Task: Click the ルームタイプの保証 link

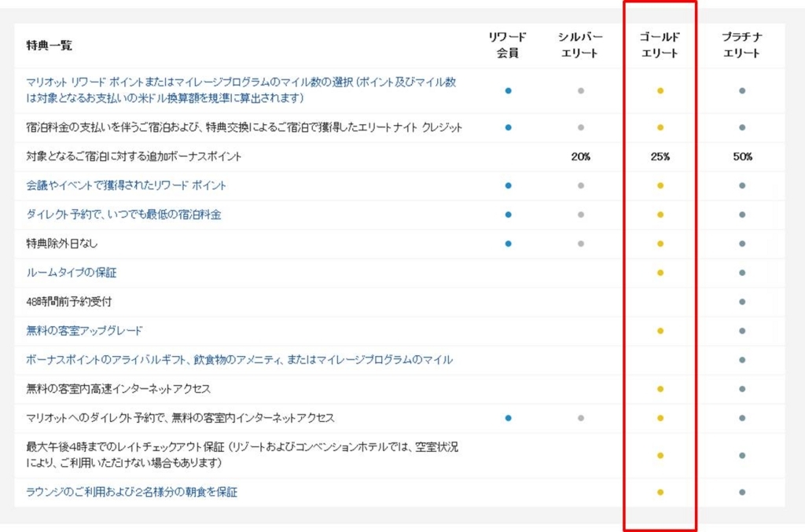Action: (72, 273)
